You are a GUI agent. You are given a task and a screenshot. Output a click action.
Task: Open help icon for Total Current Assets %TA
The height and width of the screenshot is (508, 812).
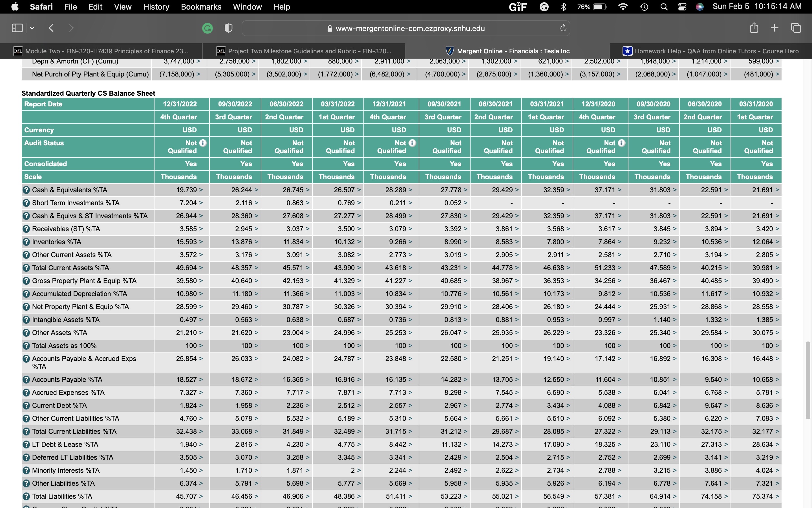(x=26, y=268)
